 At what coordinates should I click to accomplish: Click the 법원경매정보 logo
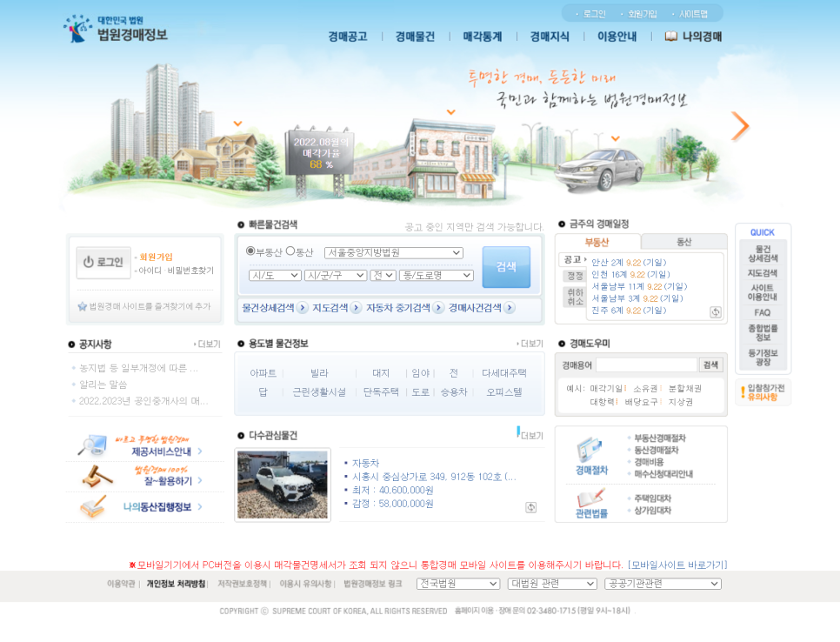pos(116,29)
